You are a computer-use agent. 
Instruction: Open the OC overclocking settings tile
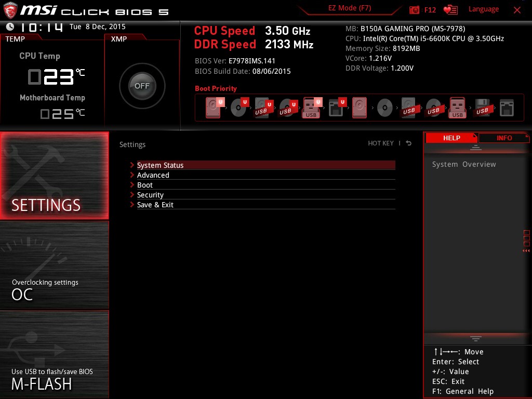[x=54, y=265]
